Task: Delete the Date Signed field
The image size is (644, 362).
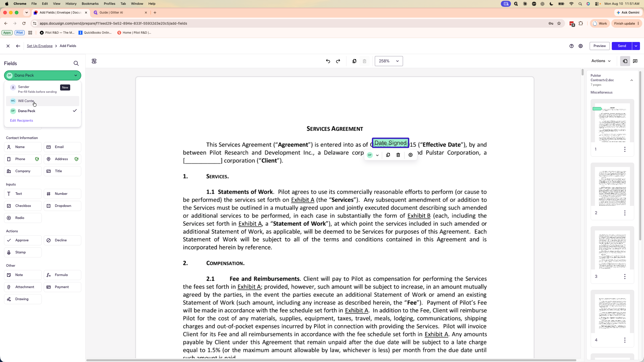Action: 398,155
